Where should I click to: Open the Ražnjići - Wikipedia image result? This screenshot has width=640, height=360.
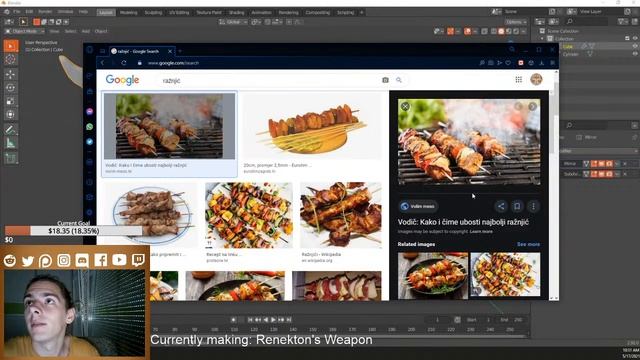pos(322,254)
